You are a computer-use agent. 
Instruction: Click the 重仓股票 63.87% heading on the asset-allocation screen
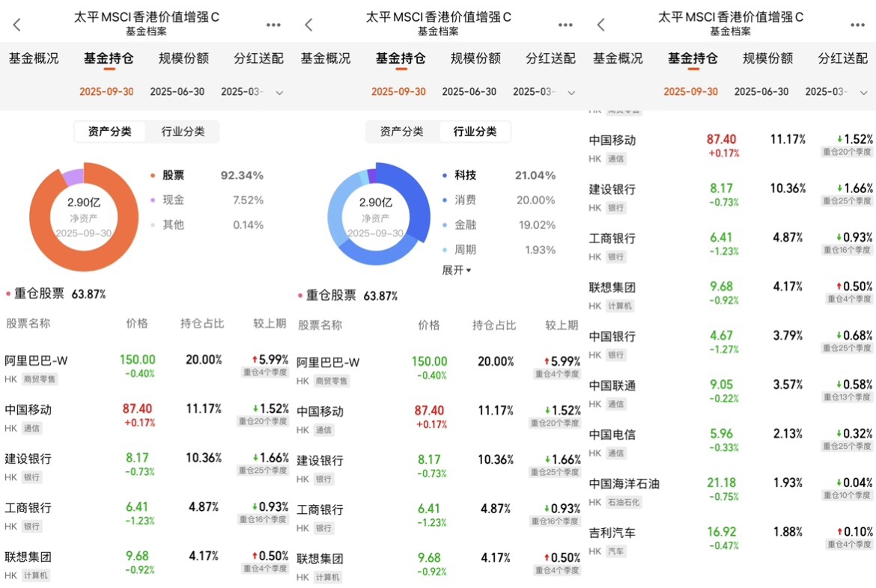click(x=55, y=294)
